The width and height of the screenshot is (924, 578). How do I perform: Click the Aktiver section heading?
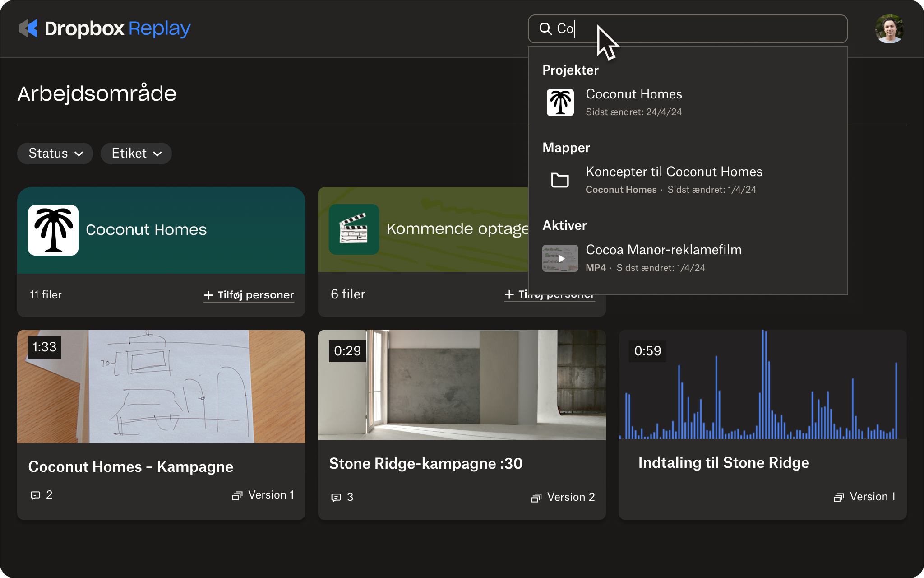click(x=564, y=225)
